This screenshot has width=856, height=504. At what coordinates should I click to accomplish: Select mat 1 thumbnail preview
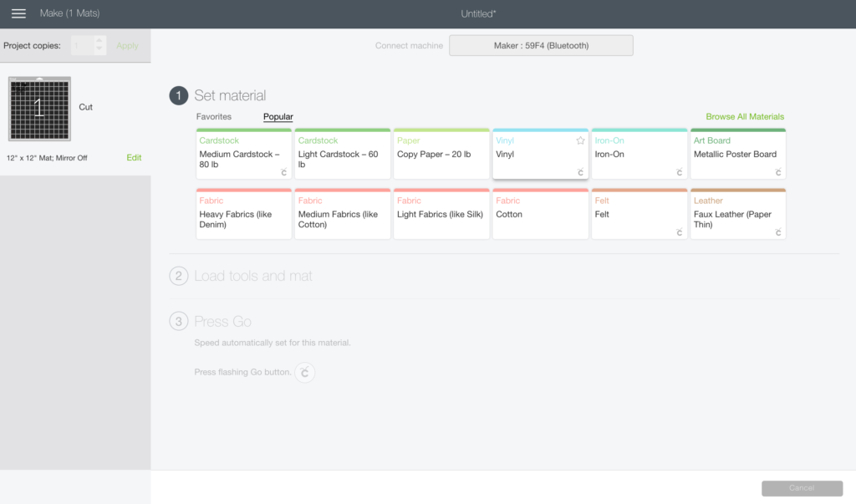[x=39, y=108]
